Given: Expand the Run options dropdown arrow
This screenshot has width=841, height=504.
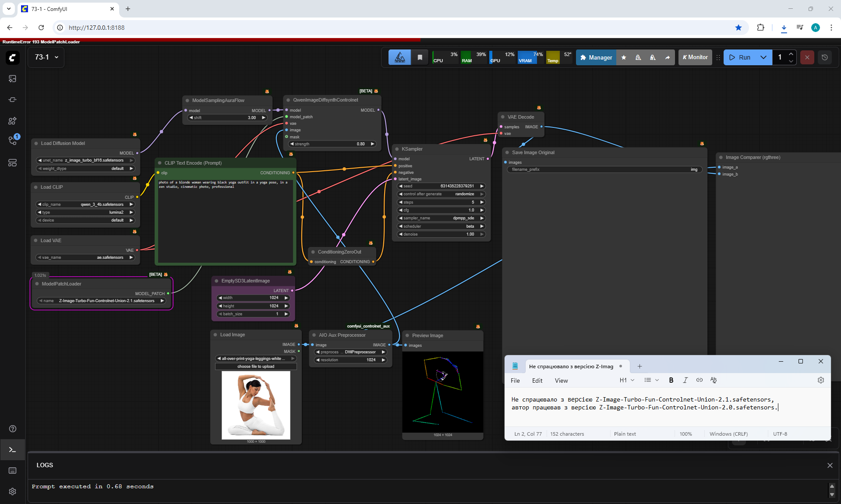Looking at the screenshot, I should (x=763, y=57).
